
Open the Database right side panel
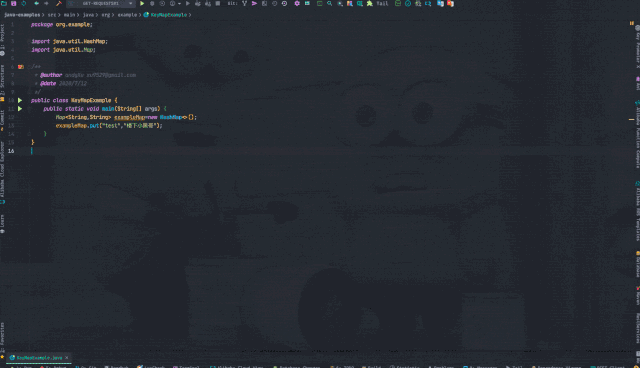(x=637, y=264)
